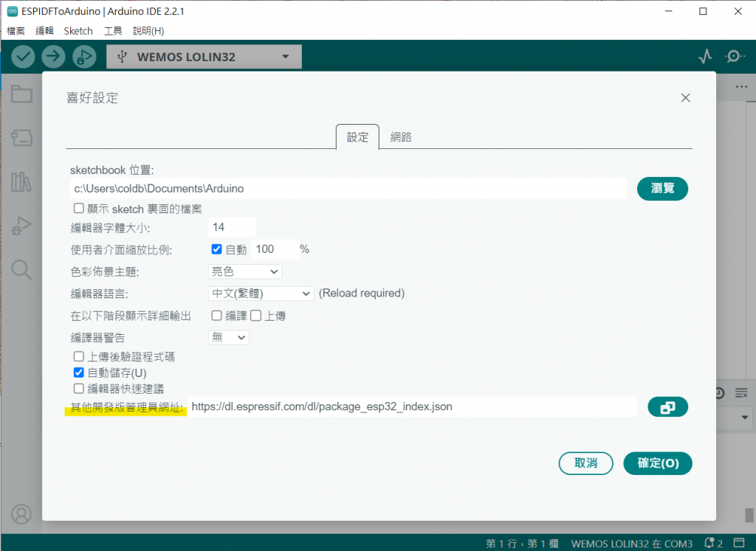Open the 編輯 (Edit) menu
This screenshot has width=756, height=551.
click(44, 31)
